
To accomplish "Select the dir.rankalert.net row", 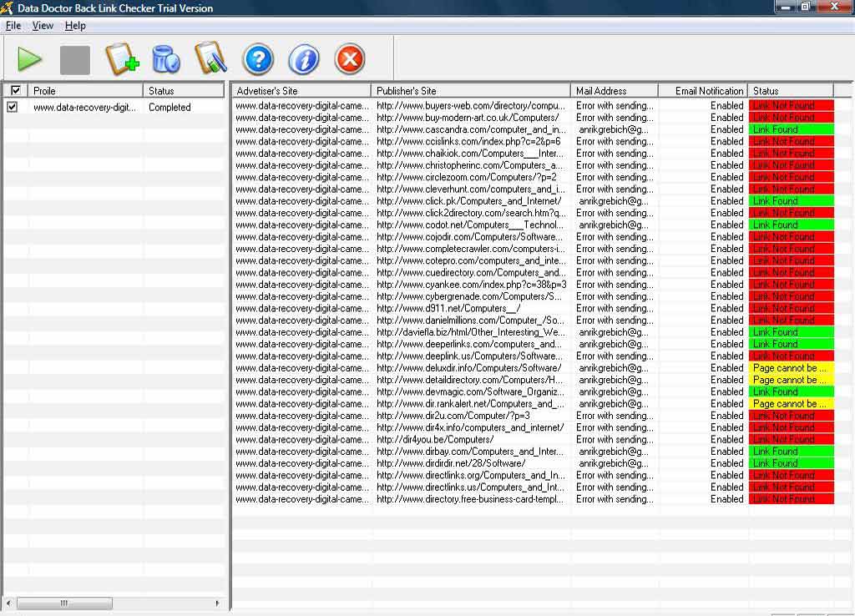I will (534, 404).
